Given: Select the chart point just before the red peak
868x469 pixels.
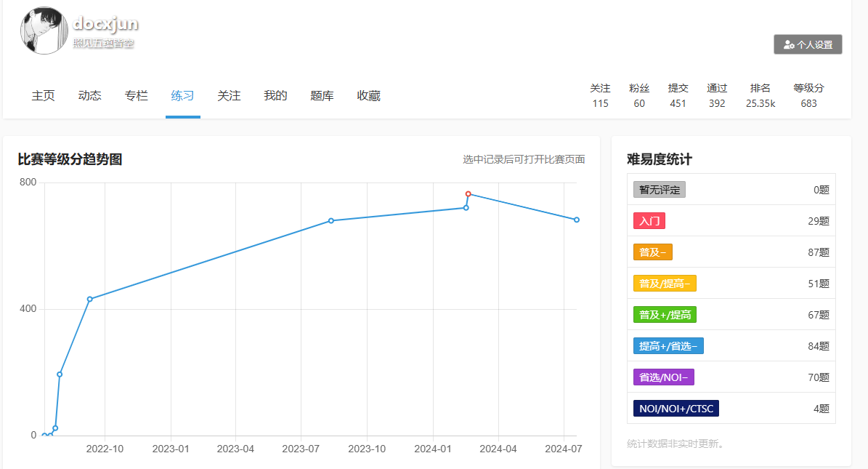Looking at the screenshot, I should pos(466,208).
